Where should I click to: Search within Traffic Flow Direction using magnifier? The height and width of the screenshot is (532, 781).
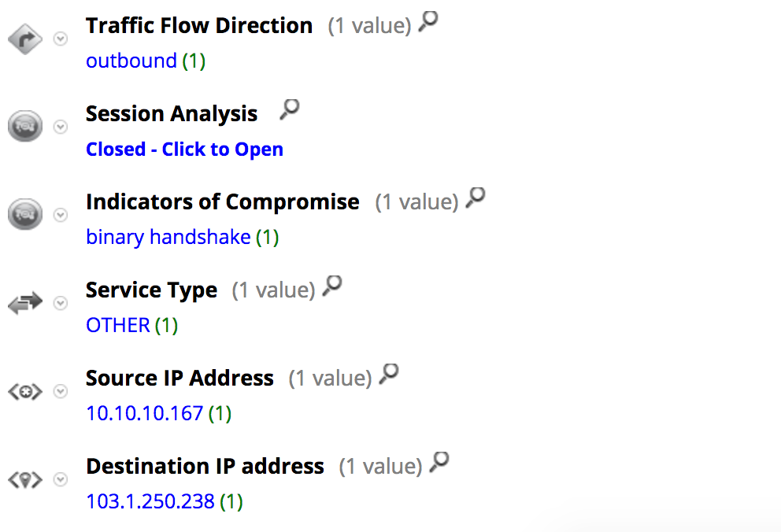click(x=428, y=23)
